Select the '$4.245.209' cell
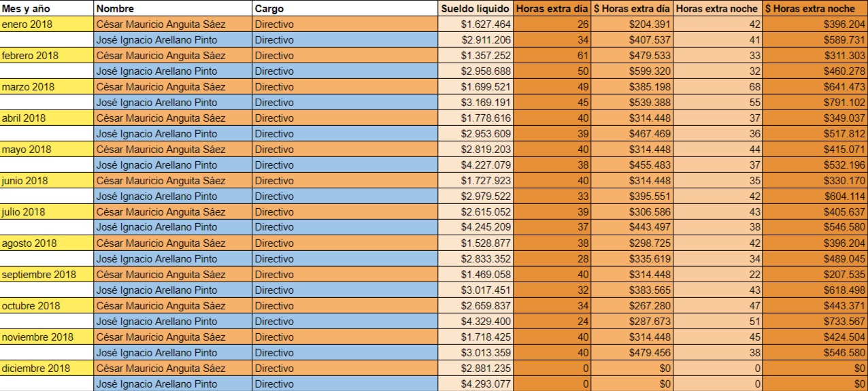This screenshot has height=391, width=868. pos(475,228)
